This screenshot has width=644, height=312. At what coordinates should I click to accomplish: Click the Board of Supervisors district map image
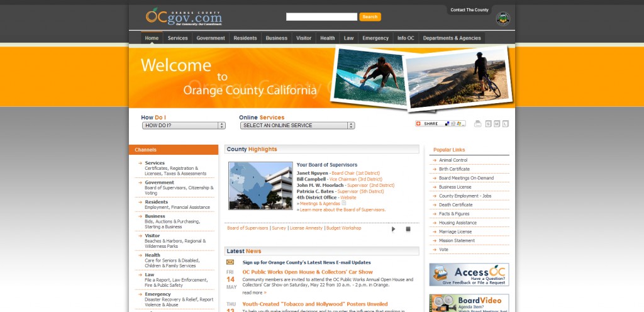pyautogui.click(x=260, y=186)
